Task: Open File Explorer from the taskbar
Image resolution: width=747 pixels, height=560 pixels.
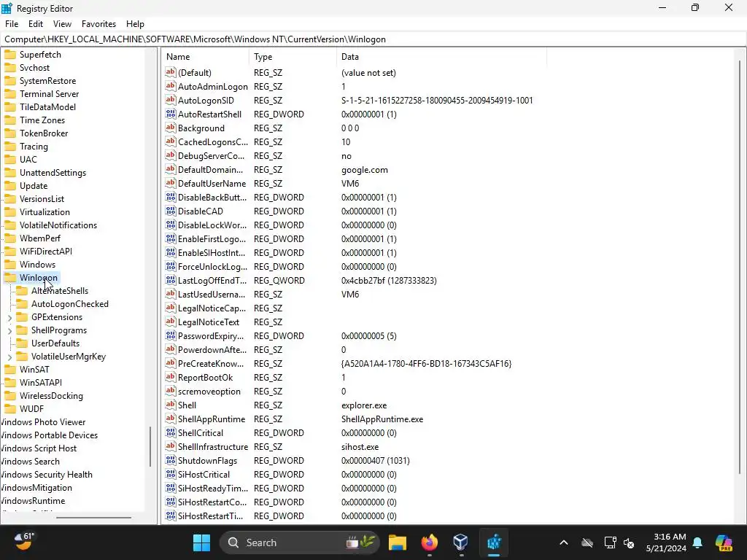Action: tap(398, 542)
